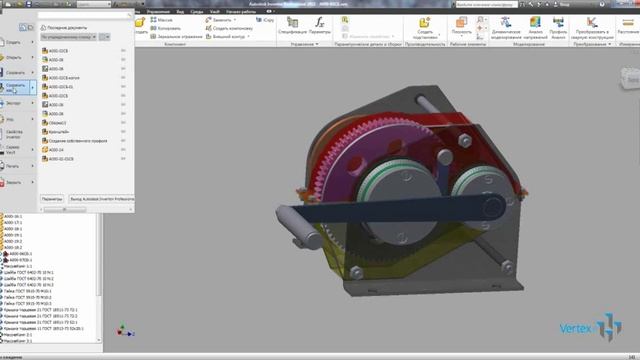Expand the Открыть submenu arrow
Viewport: 640px width, 360px height.
(33, 58)
